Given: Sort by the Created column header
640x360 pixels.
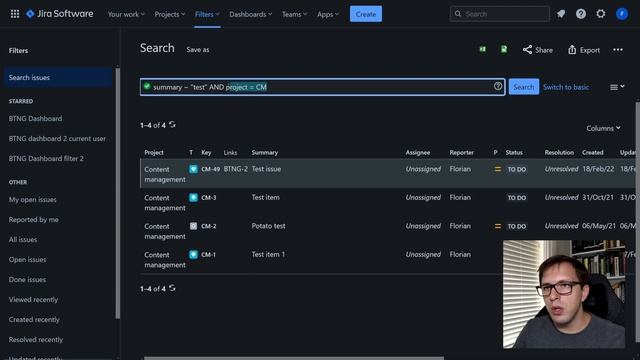Looking at the screenshot, I should click(x=592, y=153).
